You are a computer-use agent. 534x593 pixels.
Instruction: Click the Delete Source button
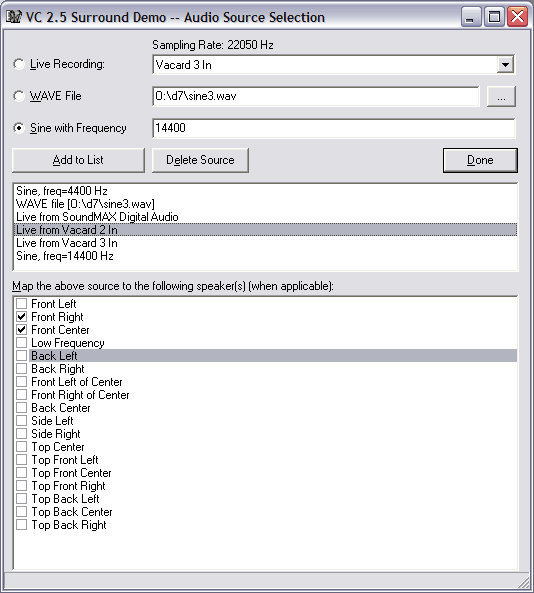coord(200,160)
